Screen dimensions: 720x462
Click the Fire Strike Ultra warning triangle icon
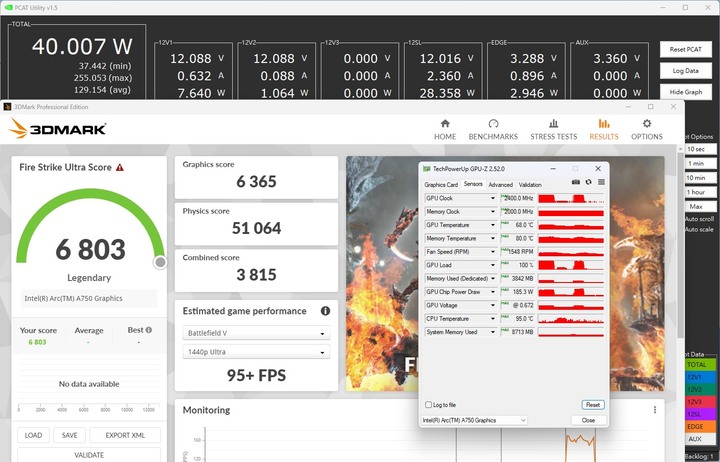120,167
